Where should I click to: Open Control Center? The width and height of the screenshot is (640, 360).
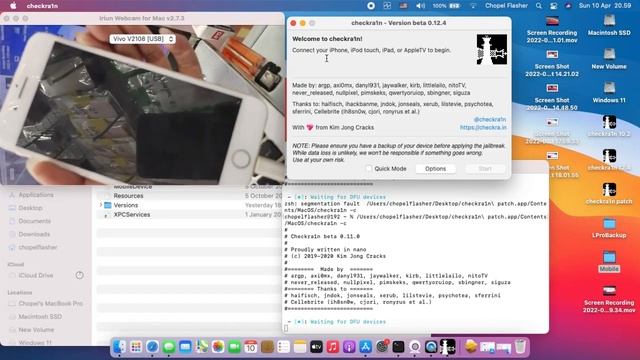click(x=553, y=6)
